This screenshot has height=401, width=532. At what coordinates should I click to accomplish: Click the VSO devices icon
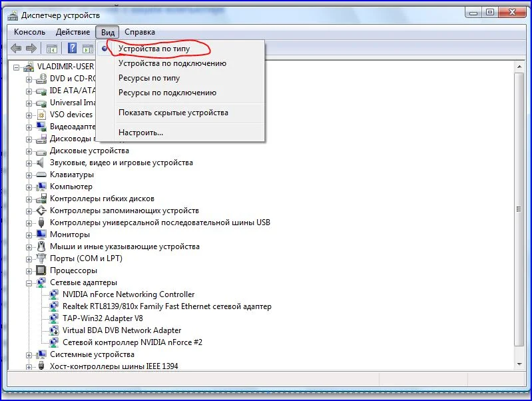pyautogui.click(x=41, y=115)
